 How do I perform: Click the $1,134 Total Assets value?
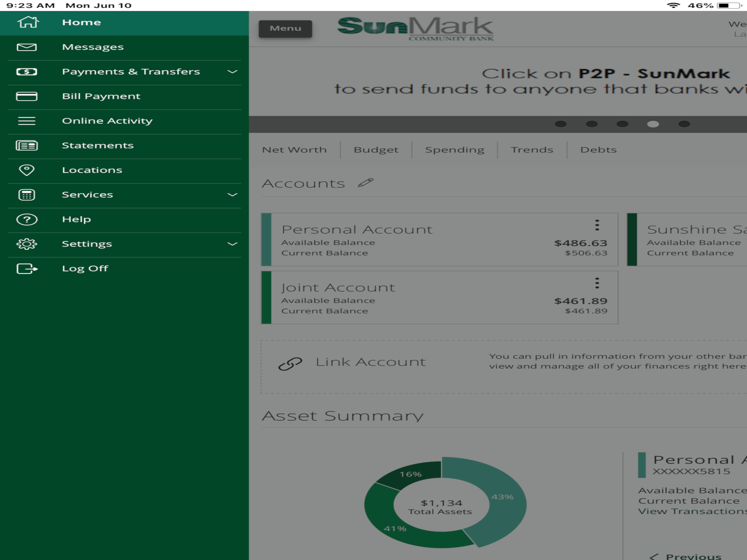[441, 503]
